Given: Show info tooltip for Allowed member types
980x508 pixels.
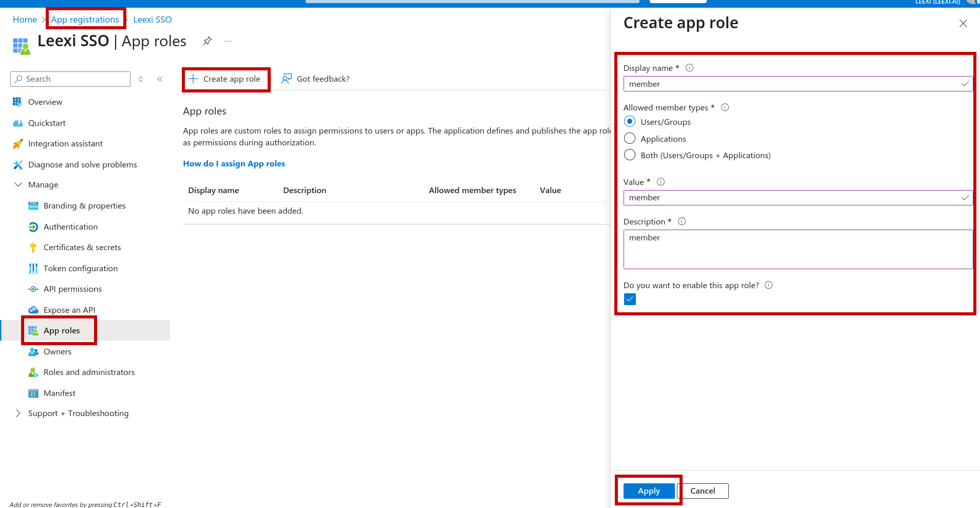Looking at the screenshot, I should (725, 107).
